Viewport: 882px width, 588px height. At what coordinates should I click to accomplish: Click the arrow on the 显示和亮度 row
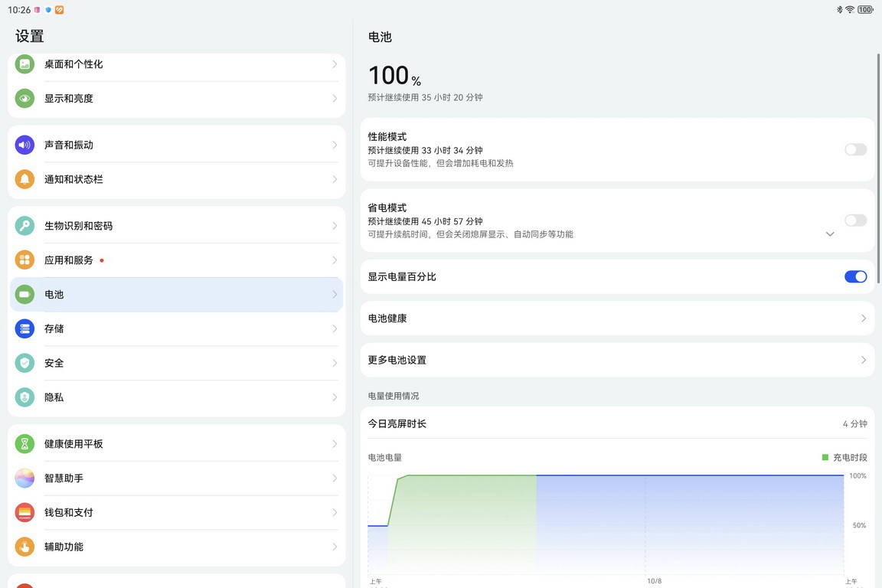[x=335, y=99]
